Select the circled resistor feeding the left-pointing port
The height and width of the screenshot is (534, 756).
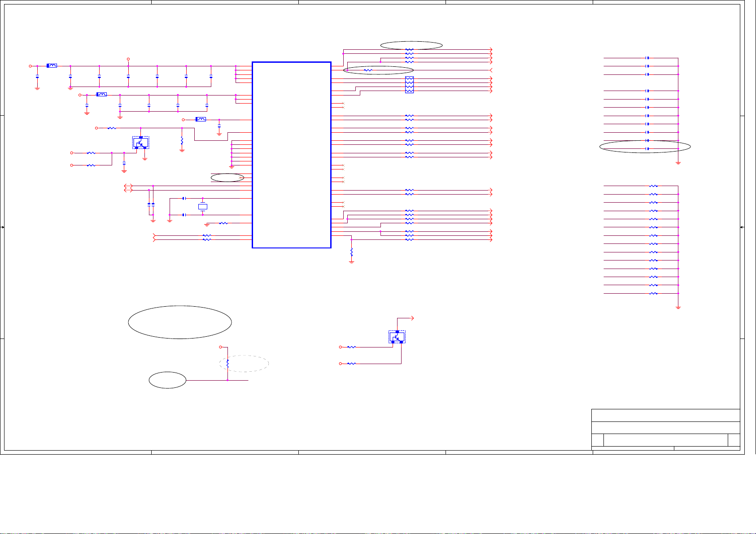click(368, 70)
